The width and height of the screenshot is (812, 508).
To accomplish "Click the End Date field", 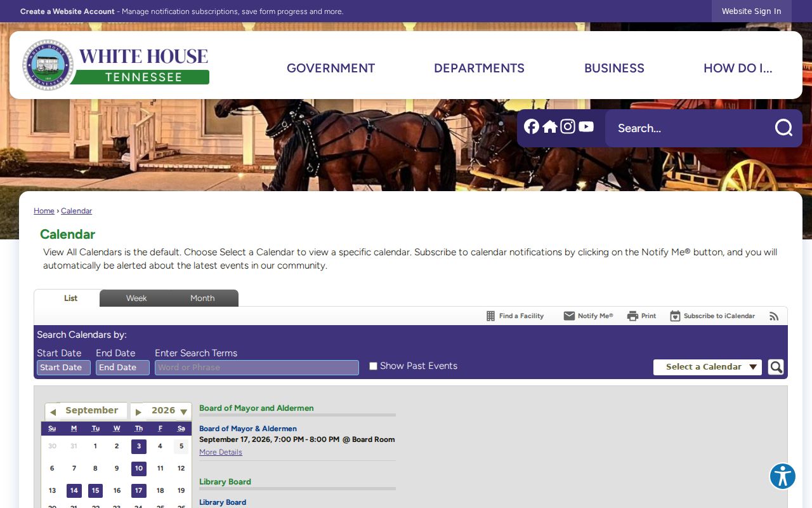I will pos(122,368).
